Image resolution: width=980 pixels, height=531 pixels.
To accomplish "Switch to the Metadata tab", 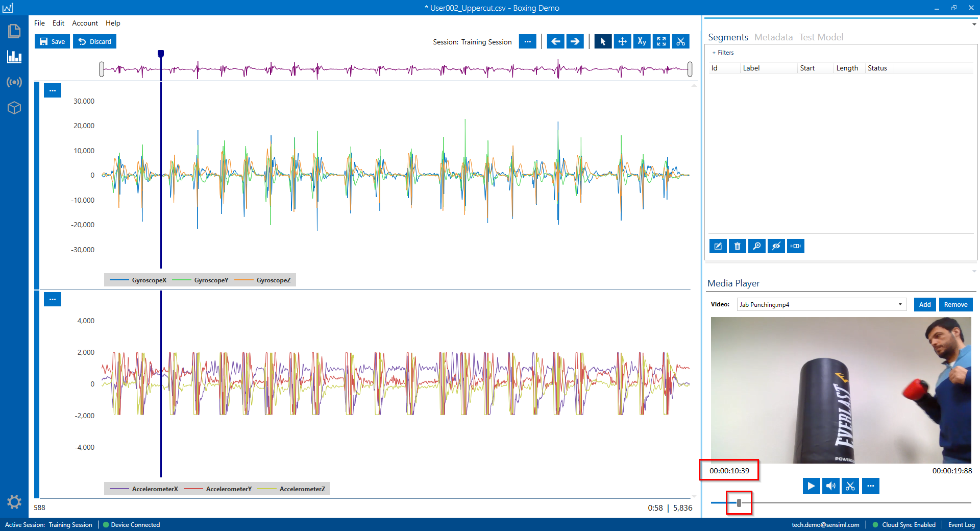I will pyautogui.click(x=773, y=37).
